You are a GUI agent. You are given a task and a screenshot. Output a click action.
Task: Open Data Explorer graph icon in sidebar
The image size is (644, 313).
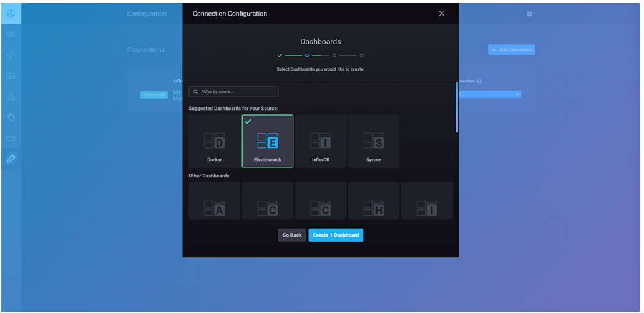11,55
